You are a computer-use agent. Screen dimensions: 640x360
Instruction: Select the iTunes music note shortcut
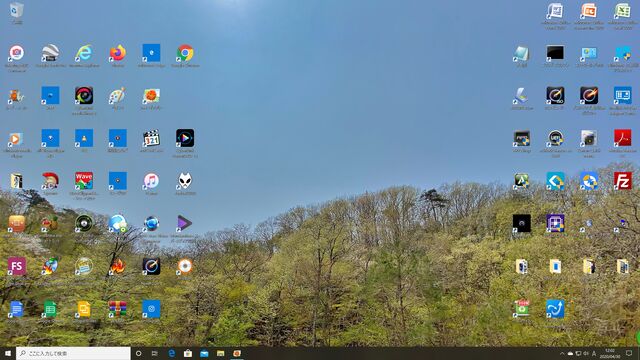pos(151,181)
